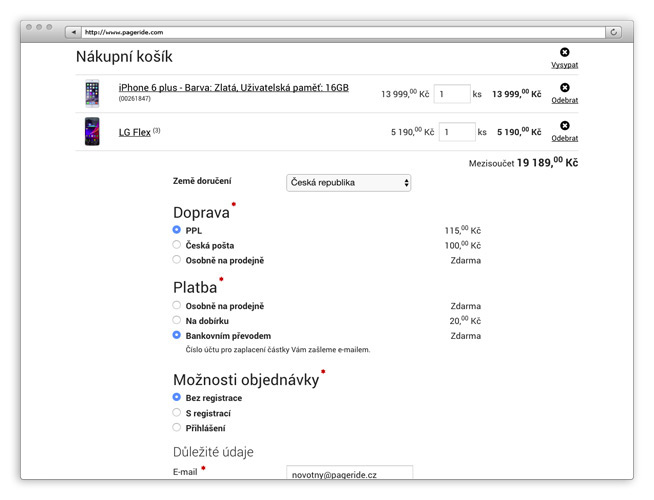Select Česká pošta delivery option
The height and width of the screenshot is (500, 654).
177,245
